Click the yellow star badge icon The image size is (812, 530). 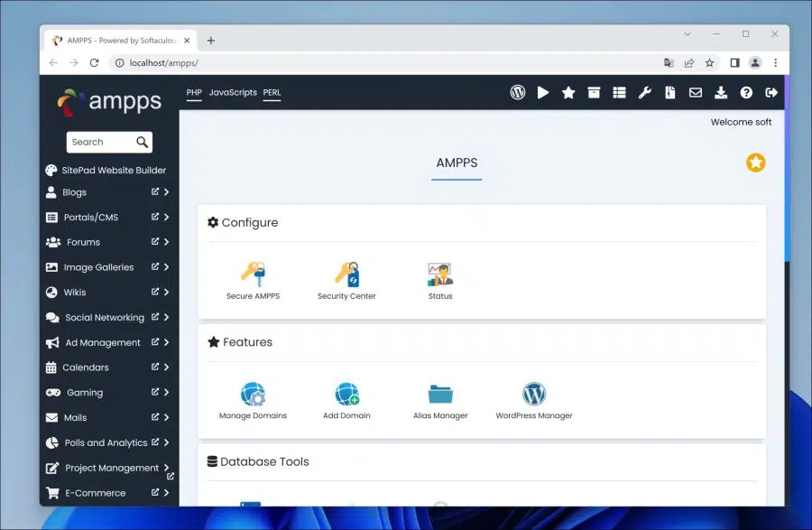pos(755,163)
